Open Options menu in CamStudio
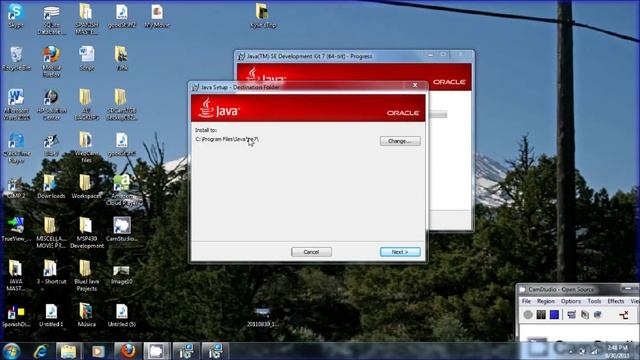This screenshot has height=360, width=640. coord(571,301)
